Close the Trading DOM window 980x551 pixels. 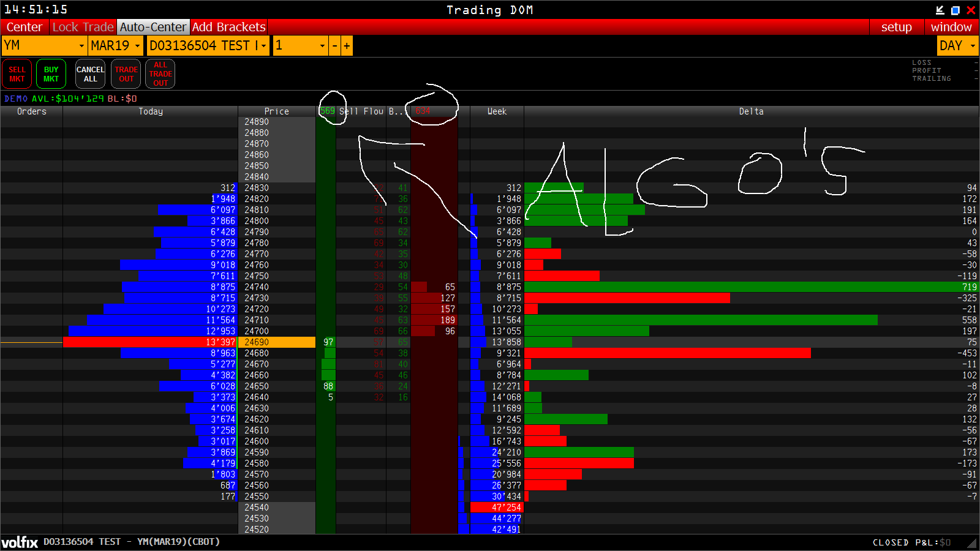(971, 10)
